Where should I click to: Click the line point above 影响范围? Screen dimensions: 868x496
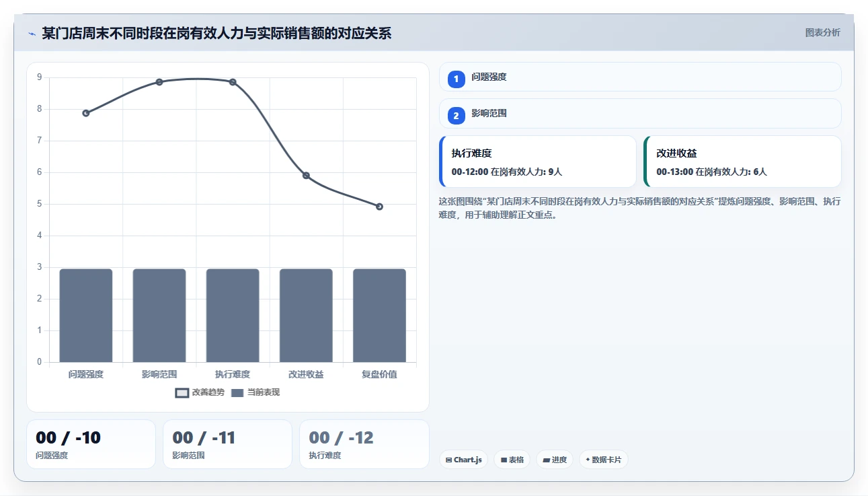click(159, 82)
